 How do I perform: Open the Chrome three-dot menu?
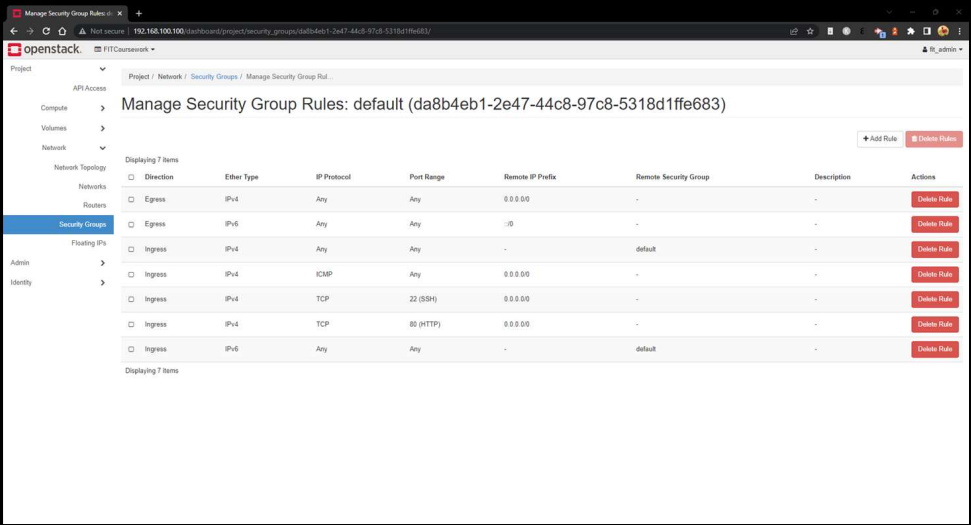[959, 31]
